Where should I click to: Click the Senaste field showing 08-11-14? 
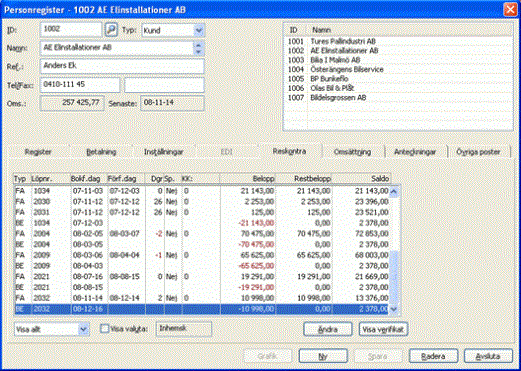(172, 103)
